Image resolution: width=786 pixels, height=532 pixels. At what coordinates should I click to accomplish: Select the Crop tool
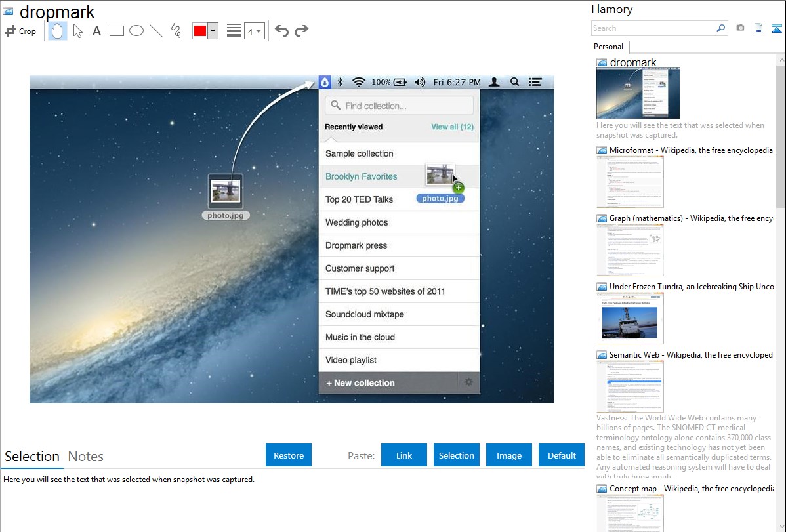click(20, 31)
